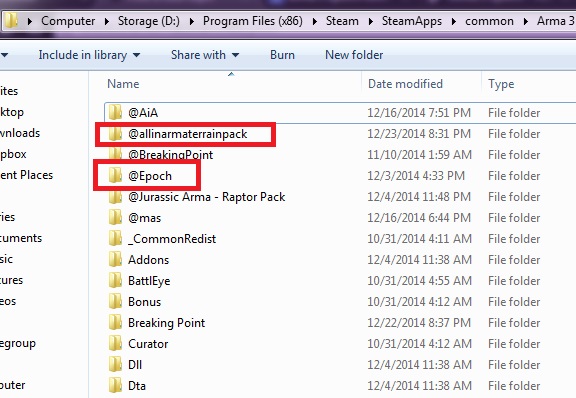Select the Curator folder icon
Viewport: 576px width, 398px height.
pyautogui.click(x=115, y=343)
